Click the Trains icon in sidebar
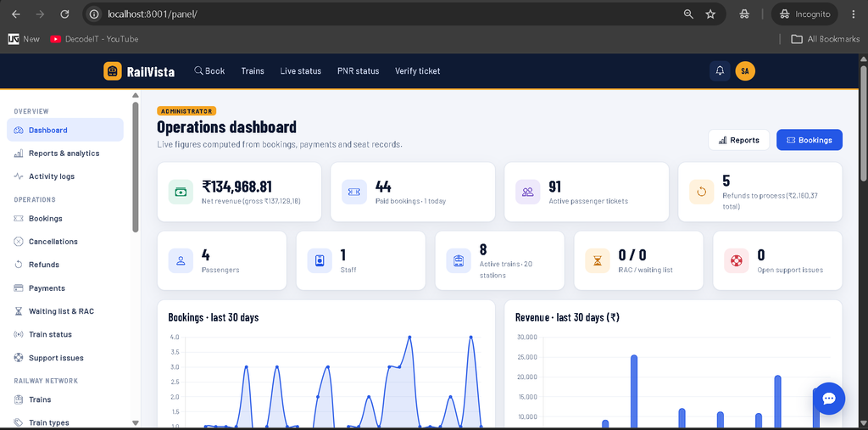The image size is (868, 430). pyautogui.click(x=19, y=399)
